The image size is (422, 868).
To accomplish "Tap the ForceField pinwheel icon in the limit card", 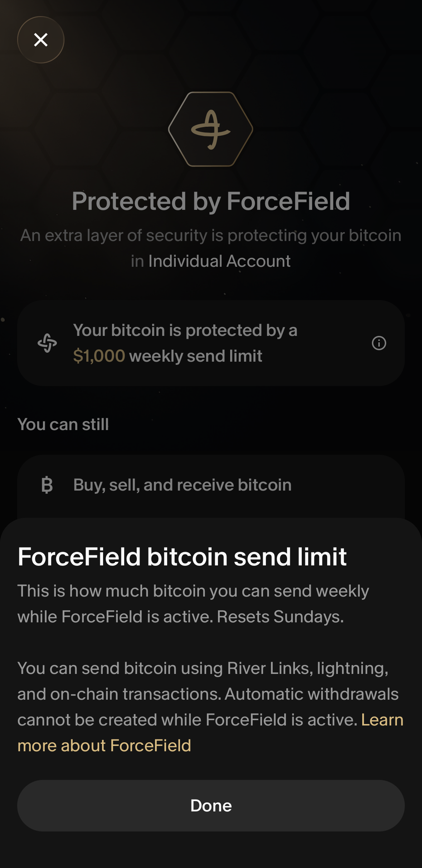I will coord(47,343).
